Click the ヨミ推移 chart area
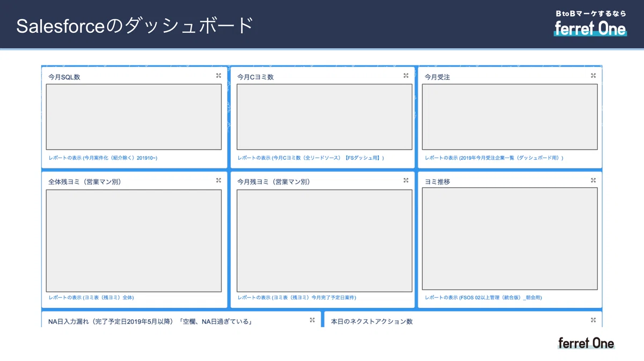Viewport: 644px width, 361px height. click(510, 240)
